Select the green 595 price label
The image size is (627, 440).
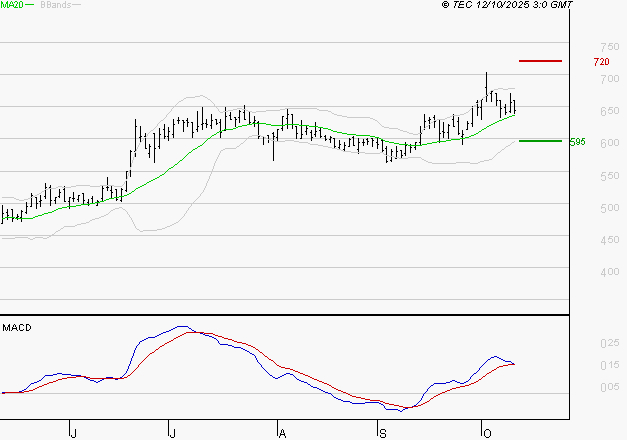tap(577, 142)
